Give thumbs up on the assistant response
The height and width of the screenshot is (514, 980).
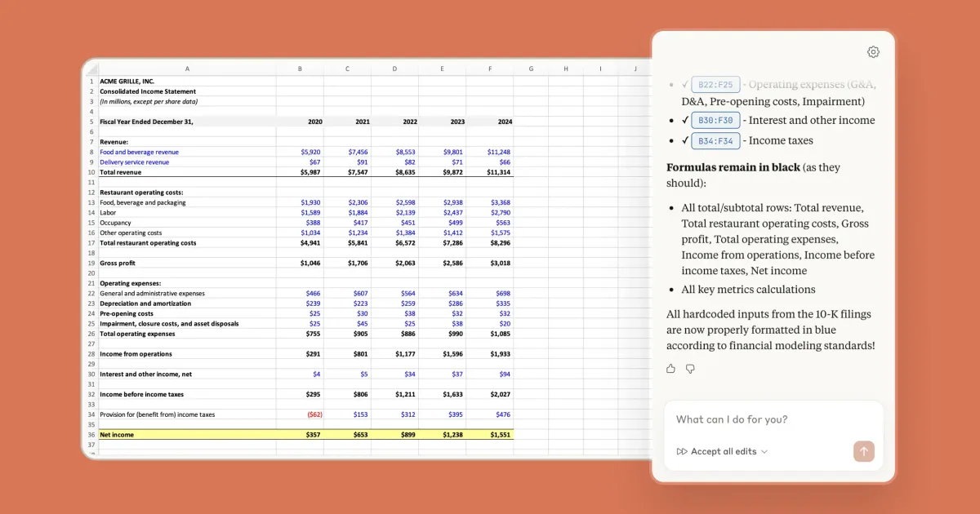[670, 369]
